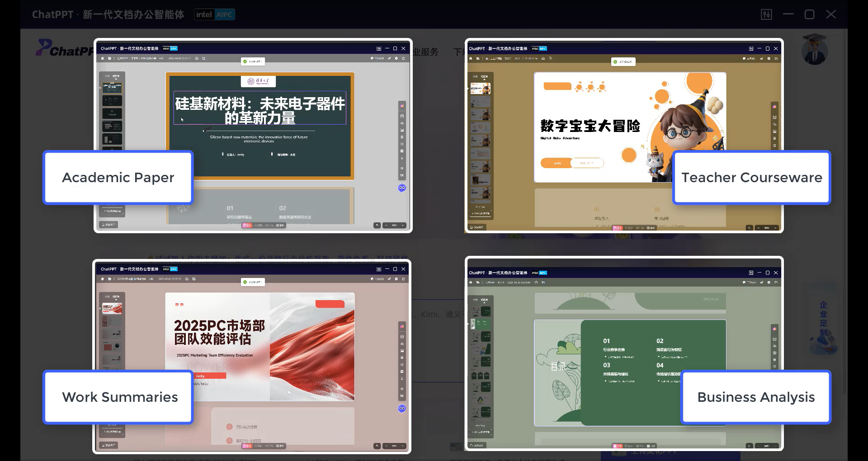This screenshot has width=868, height=461.
Task: Select first slide thumbnail in Teacher Courseware window
Action: pyautogui.click(x=480, y=88)
